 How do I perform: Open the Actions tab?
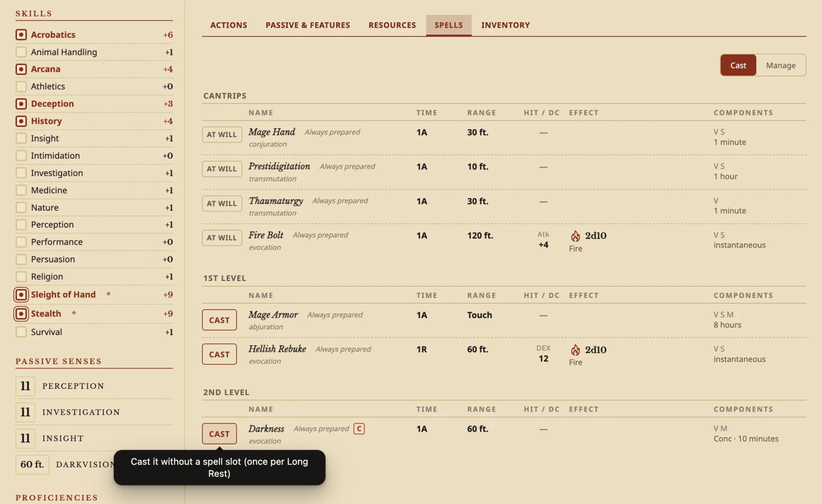coord(229,25)
